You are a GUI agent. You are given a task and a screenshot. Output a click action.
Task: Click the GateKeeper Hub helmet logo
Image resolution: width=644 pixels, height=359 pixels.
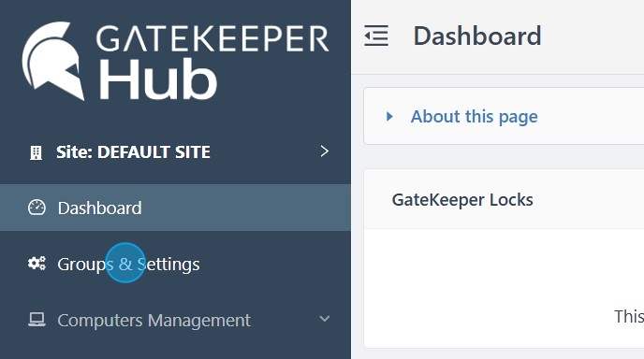pos(52,61)
